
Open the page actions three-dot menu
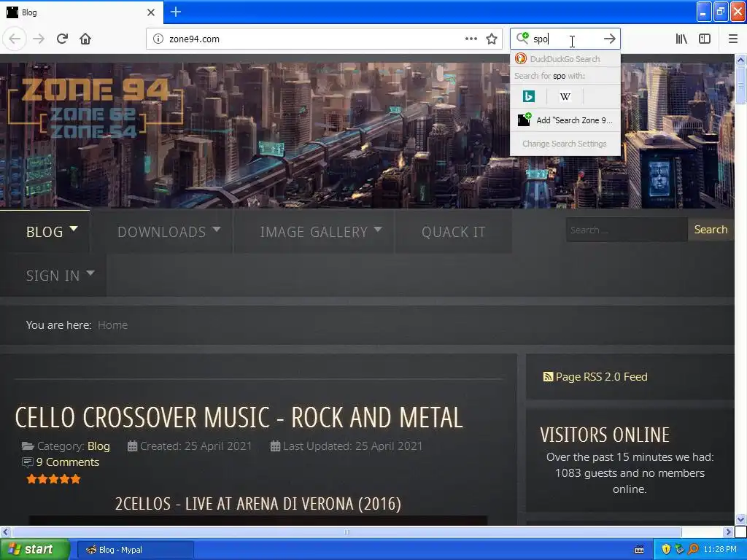tap(471, 39)
